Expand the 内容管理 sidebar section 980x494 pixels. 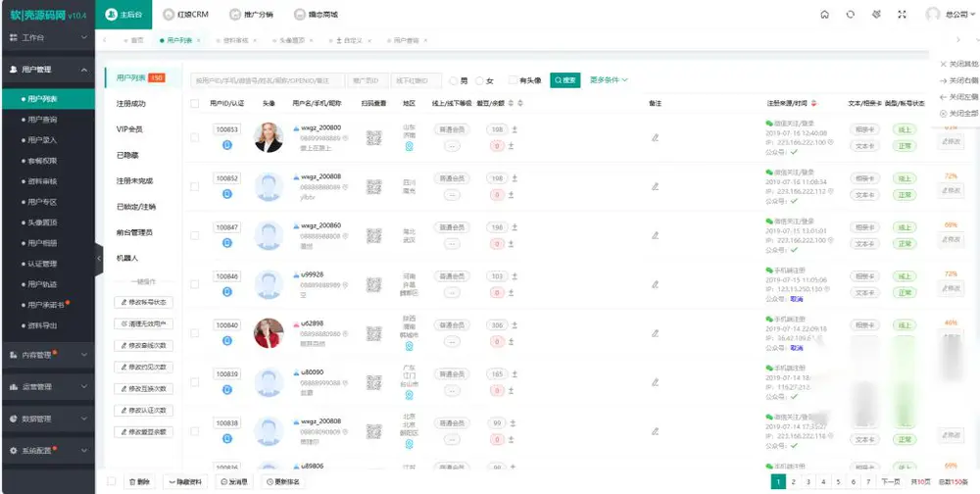tap(47, 355)
